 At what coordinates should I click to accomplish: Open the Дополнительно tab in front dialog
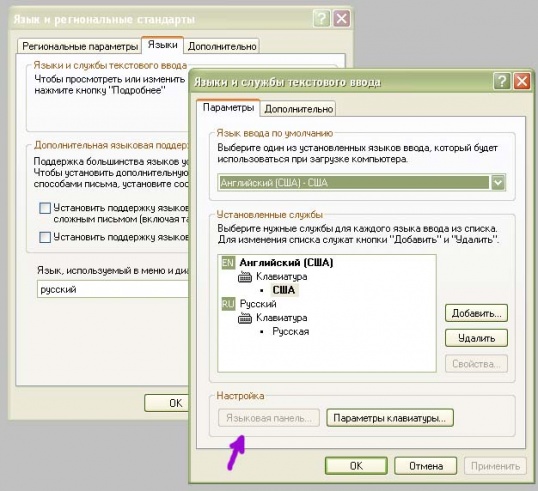[299, 109]
